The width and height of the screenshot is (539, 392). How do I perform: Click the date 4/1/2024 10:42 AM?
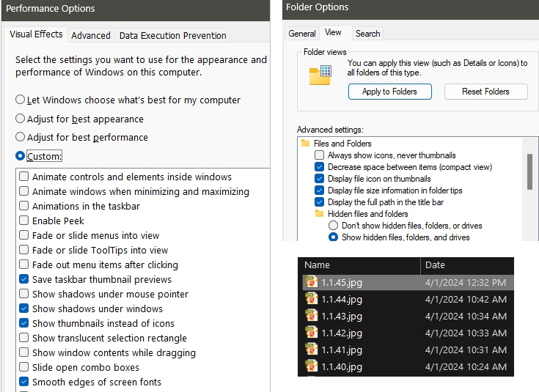(x=466, y=299)
